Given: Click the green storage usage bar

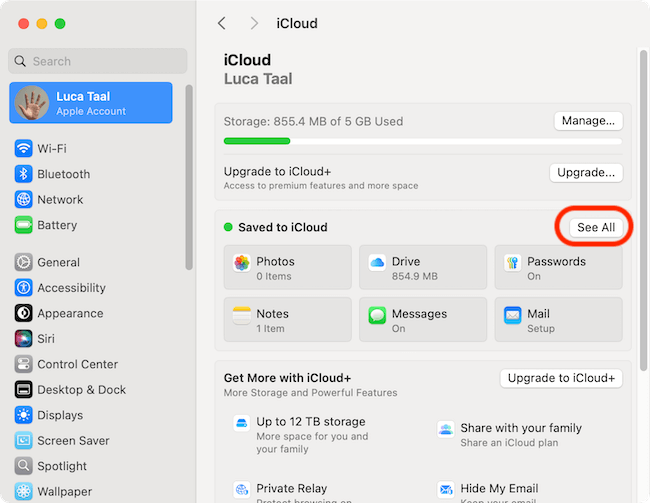Looking at the screenshot, I should [x=257, y=141].
